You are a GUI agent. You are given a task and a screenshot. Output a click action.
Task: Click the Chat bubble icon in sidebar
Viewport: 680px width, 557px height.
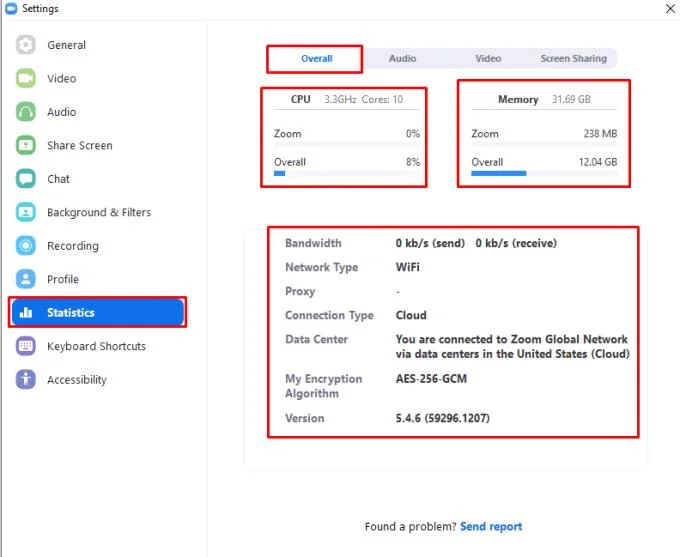point(26,178)
